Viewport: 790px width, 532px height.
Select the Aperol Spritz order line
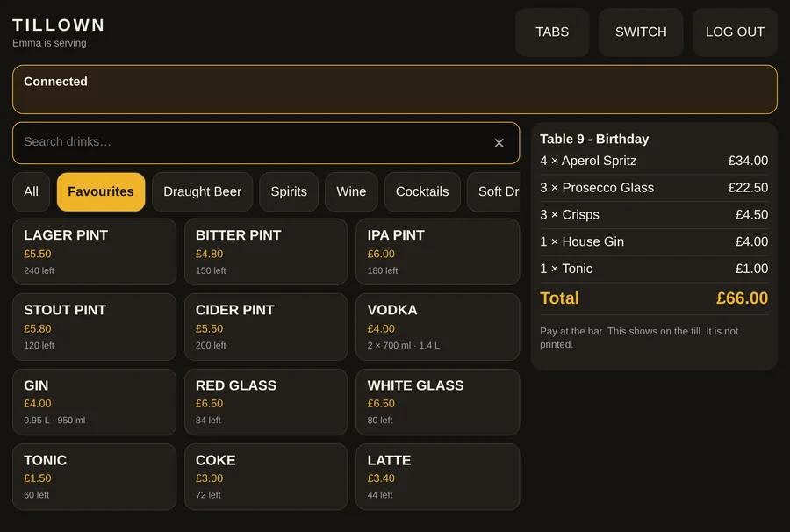point(654,162)
